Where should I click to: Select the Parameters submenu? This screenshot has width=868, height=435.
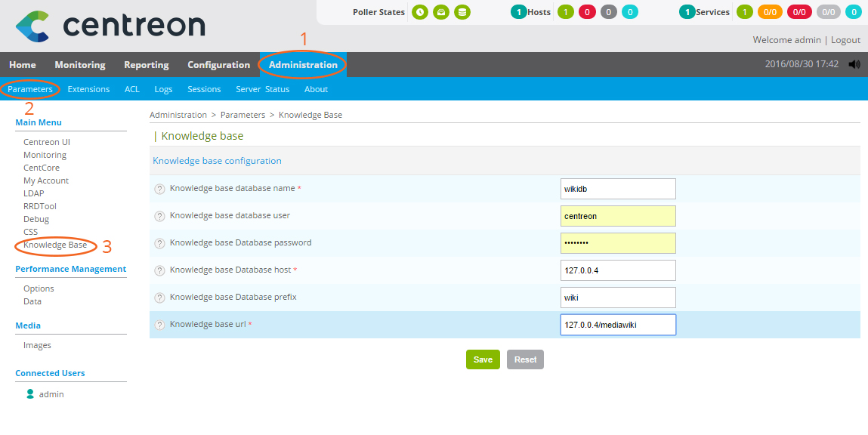30,89
